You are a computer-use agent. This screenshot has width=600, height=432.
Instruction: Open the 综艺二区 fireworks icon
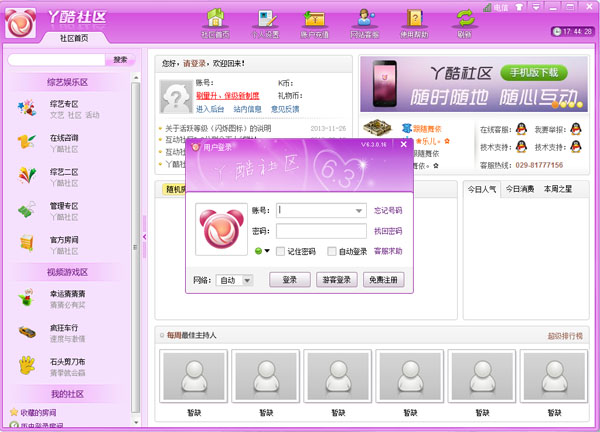[x=26, y=176]
